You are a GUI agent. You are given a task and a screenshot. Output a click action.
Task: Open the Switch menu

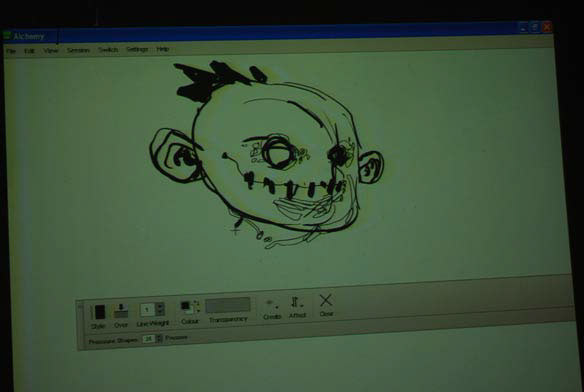(108, 50)
